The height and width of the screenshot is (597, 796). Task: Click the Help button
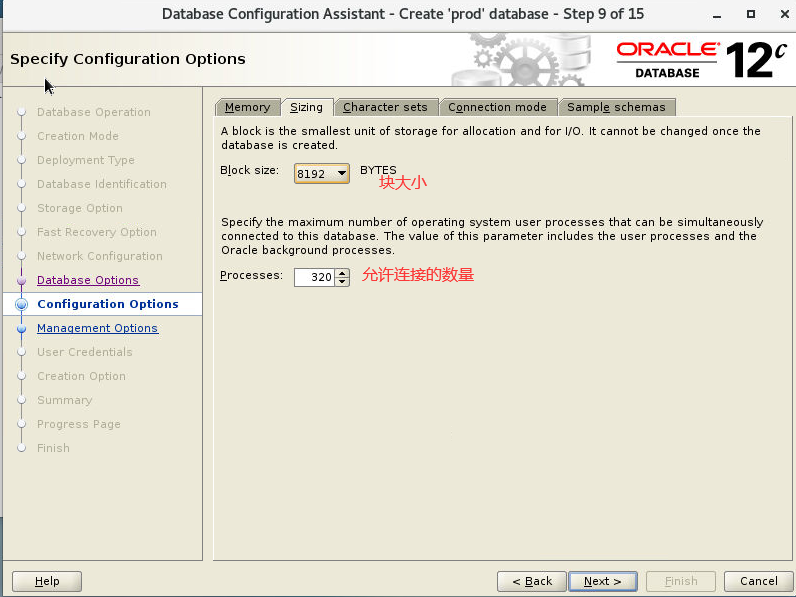click(x=47, y=581)
